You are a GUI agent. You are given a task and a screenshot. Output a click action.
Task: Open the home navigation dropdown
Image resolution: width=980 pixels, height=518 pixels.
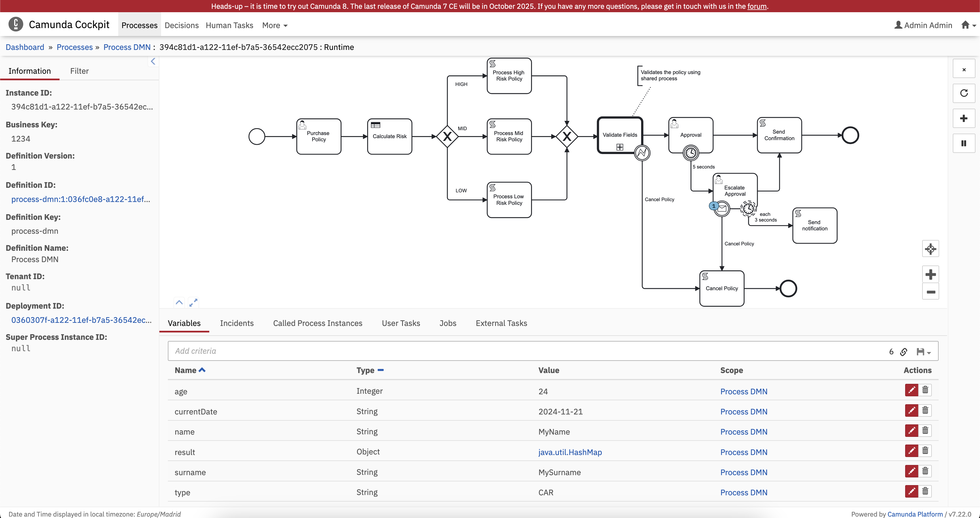(x=968, y=25)
